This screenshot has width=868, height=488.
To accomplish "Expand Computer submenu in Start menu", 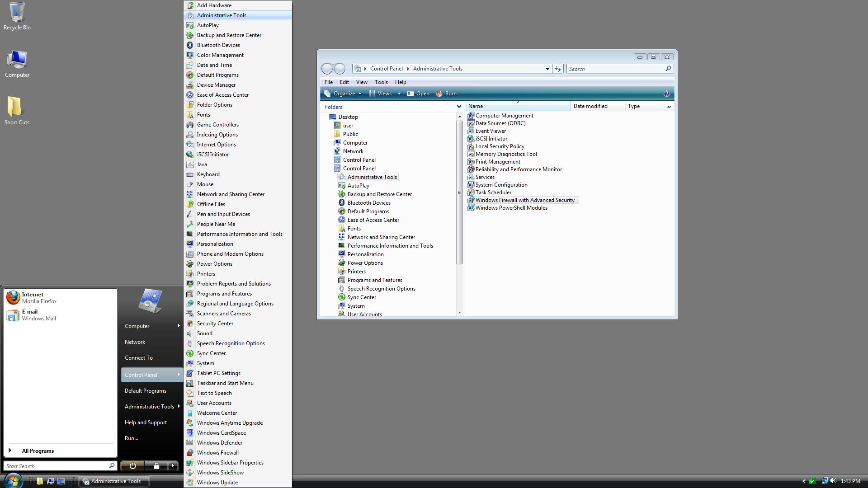I will coord(179,326).
